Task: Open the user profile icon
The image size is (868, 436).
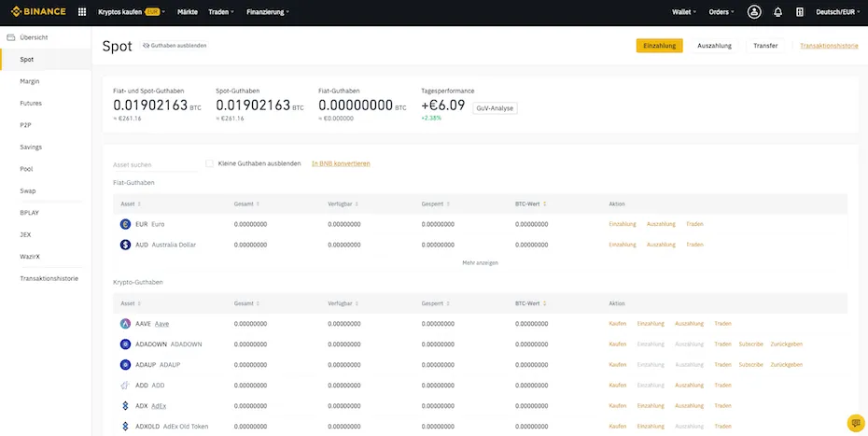Action: 754,11
